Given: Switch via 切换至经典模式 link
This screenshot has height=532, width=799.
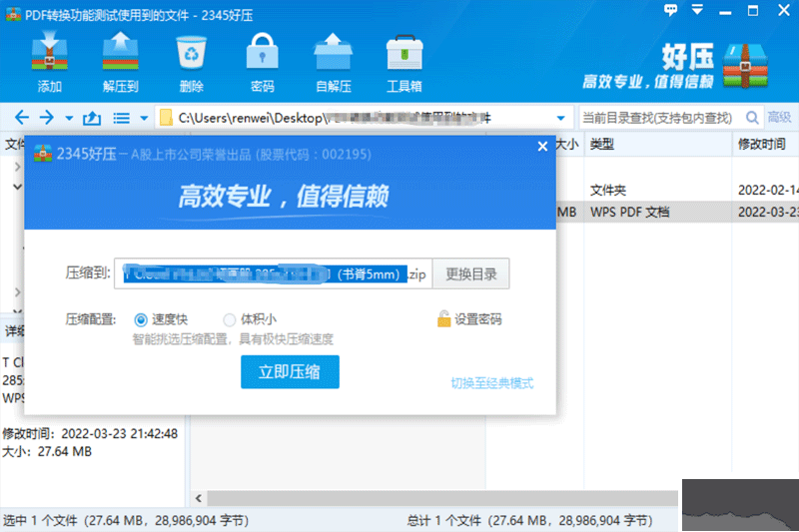Looking at the screenshot, I should 492,383.
